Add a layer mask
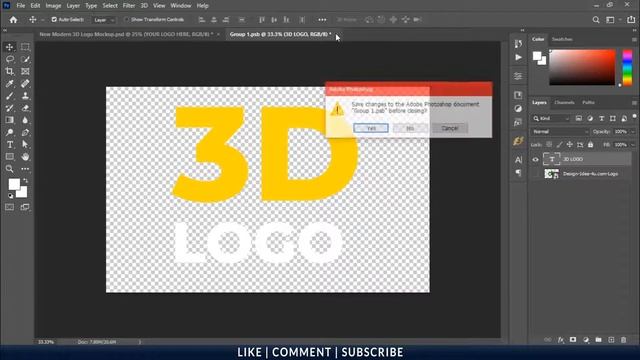The width and height of the screenshot is (640, 360). pos(573,340)
